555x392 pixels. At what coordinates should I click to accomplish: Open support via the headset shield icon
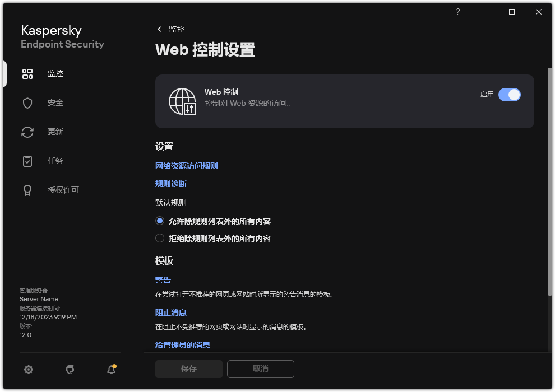70,370
